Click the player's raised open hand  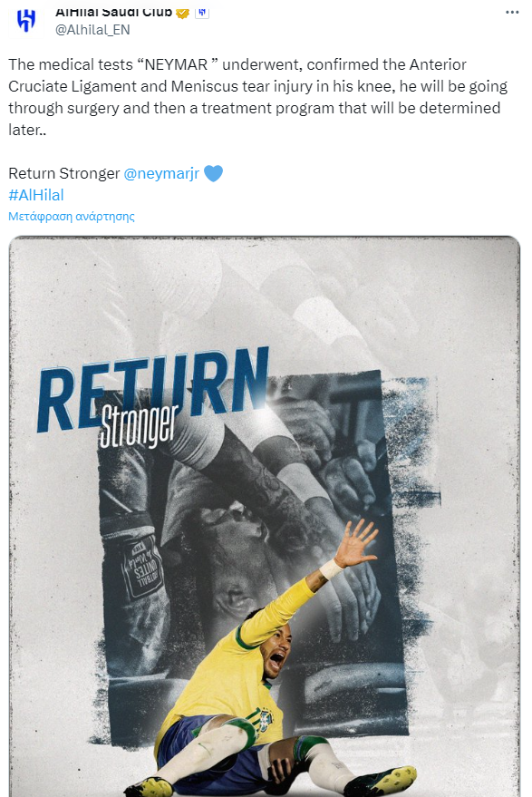point(357,542)
